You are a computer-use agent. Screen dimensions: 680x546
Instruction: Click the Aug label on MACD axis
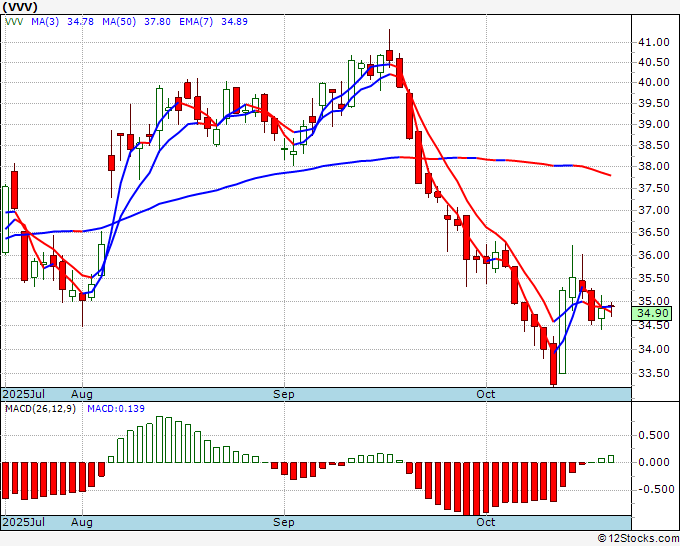click(x=82, y=522)
